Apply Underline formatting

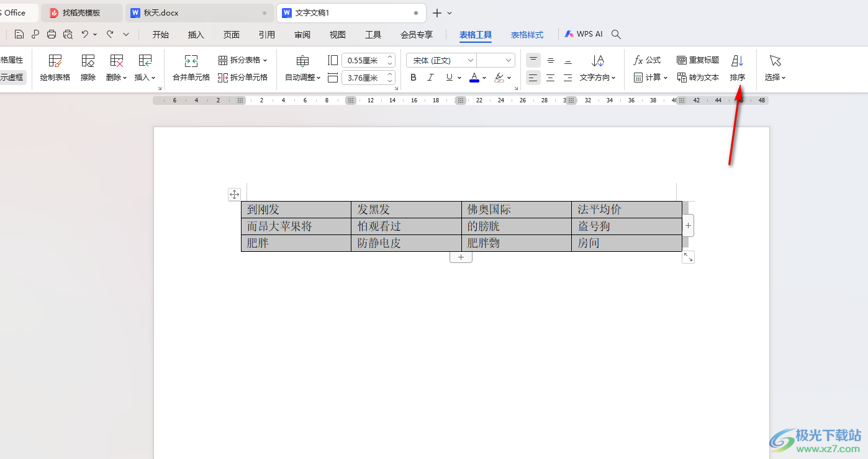click(450, 78)
